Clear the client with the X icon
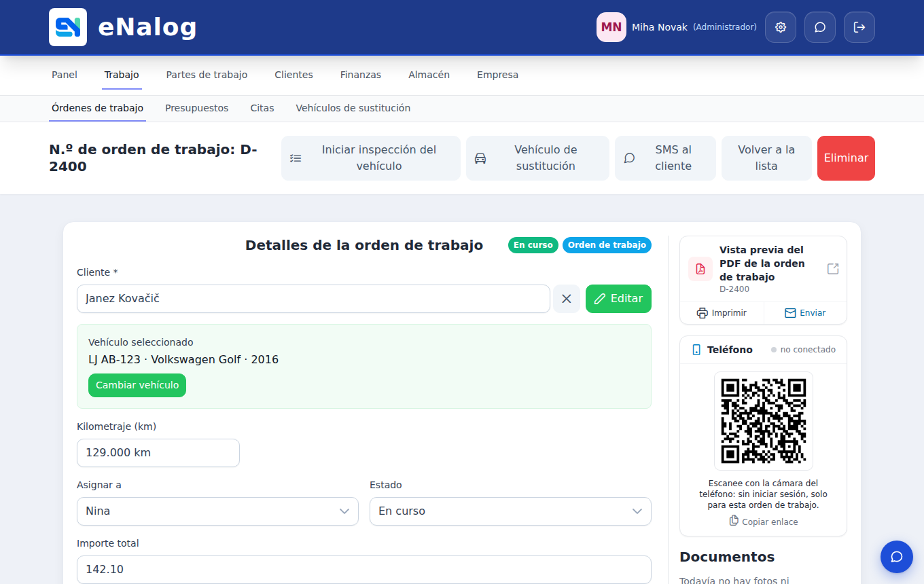 [567, 299]
